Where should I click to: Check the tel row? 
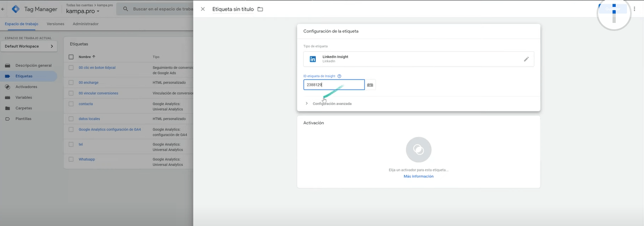point(71,144)
